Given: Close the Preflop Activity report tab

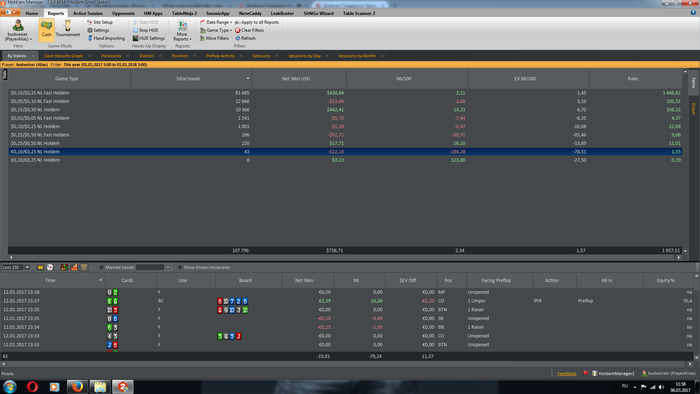Looking at the screenshot, I should (x=241, y=56).
